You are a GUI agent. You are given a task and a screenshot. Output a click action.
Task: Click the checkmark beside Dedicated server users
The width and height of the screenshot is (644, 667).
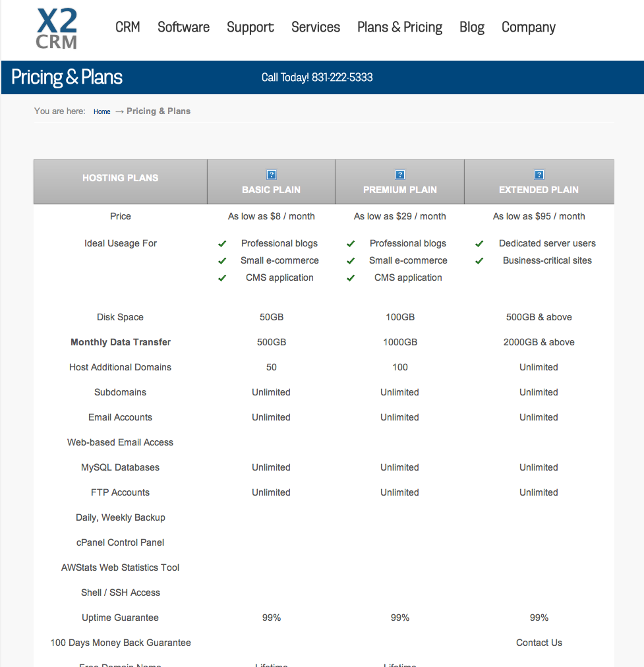pyautogui.click(x=479, y=243)
